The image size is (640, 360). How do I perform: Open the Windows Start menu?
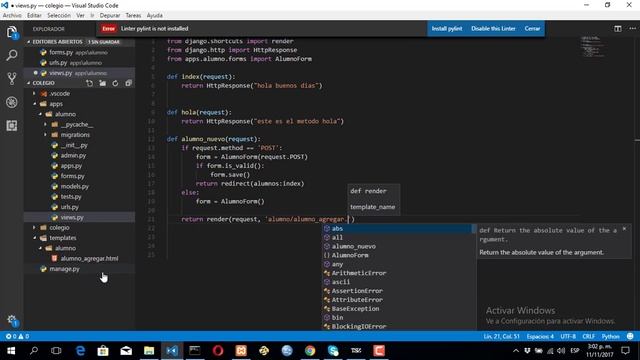[x=11, y=351]
